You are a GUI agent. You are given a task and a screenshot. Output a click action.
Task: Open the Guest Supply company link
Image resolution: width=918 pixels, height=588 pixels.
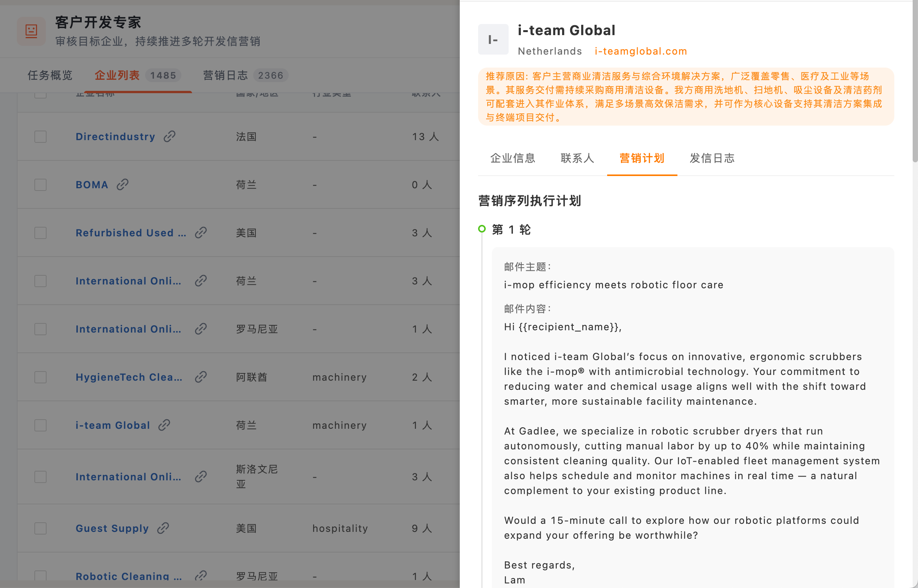(112, 528)
